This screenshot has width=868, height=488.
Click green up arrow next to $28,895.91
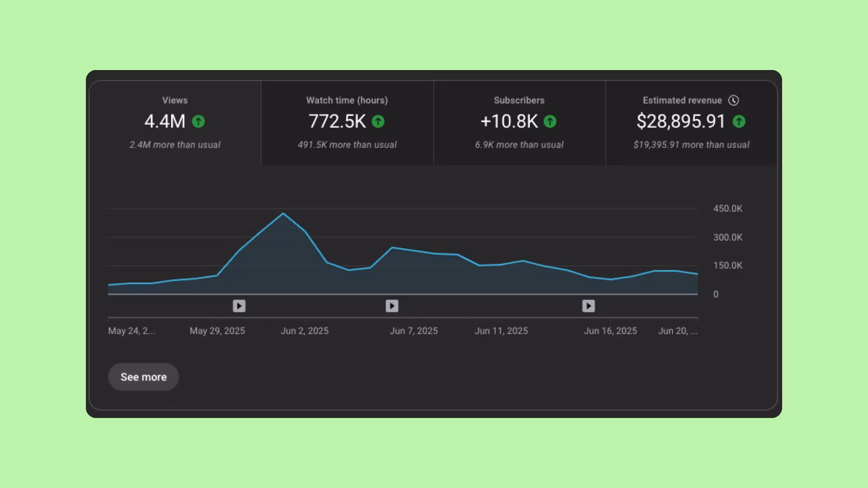(x=739, y=122)
